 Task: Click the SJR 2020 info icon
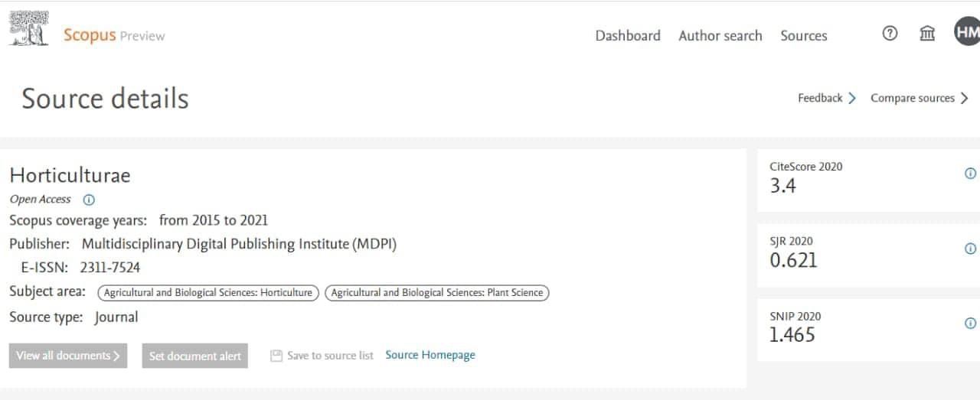pos(970,249)
